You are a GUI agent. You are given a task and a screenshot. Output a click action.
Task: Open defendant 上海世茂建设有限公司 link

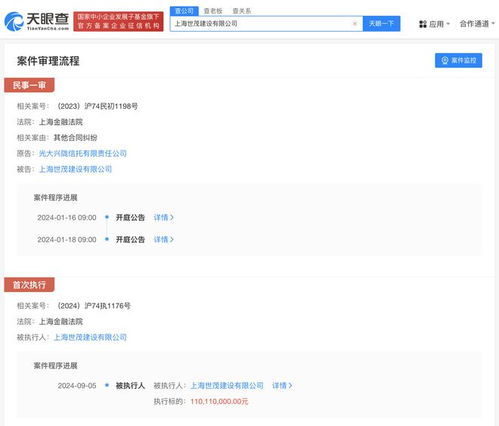coord(75,169)
